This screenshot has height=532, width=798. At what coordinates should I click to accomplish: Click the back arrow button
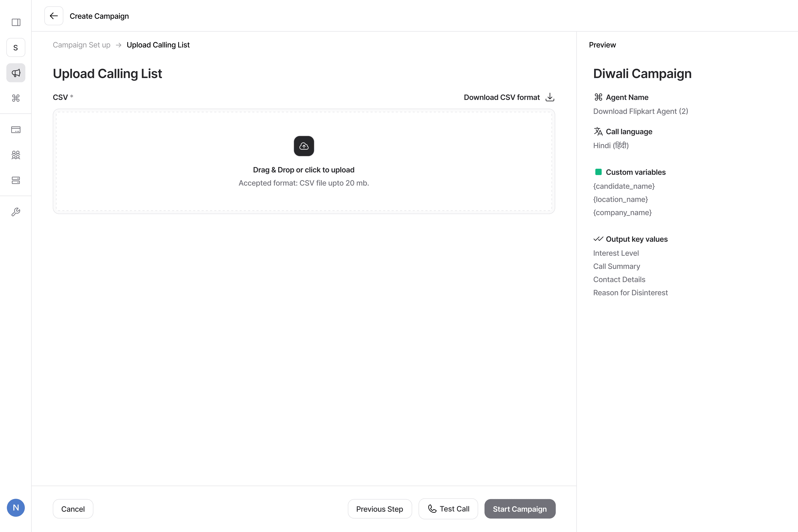tap(54, 16)
